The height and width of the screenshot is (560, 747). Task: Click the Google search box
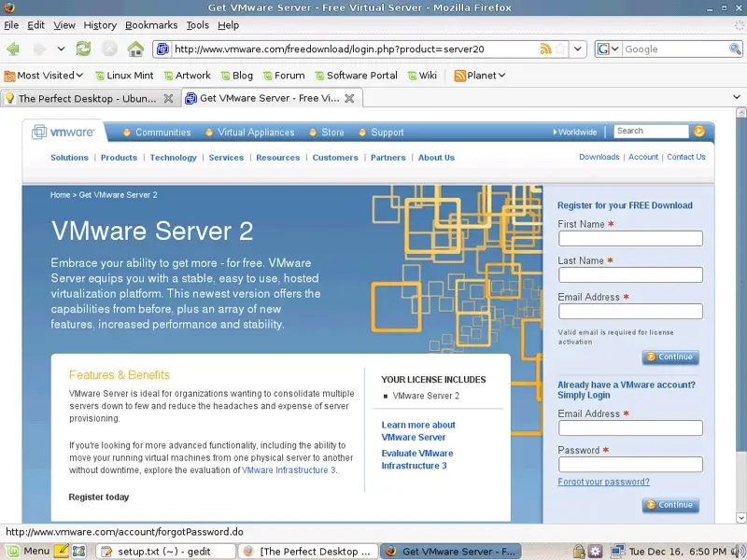tap(675, 49)
